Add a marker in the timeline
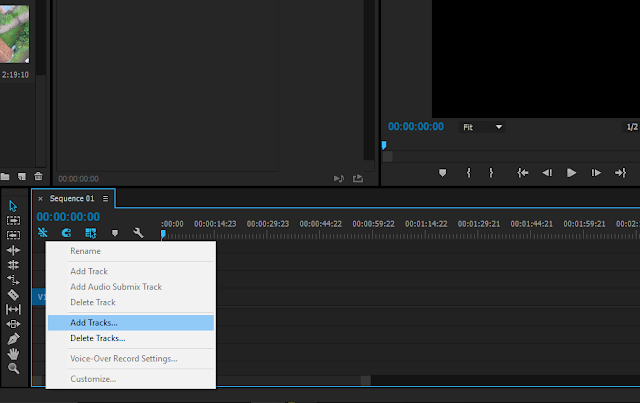The image size is (640, 403). click(x=115, y=233)
